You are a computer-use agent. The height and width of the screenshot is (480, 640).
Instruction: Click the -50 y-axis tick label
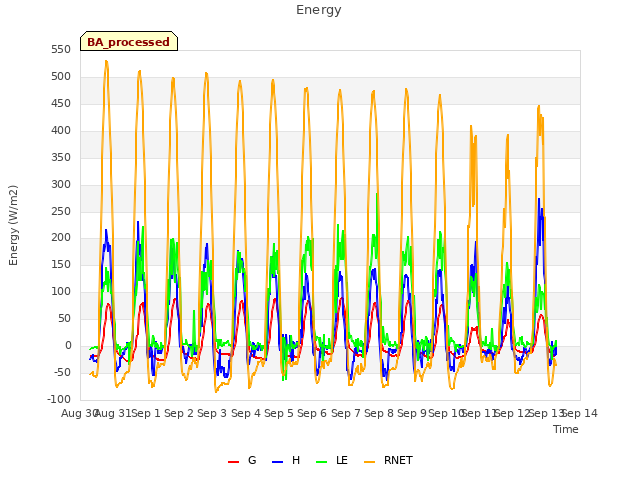(61, 372)
